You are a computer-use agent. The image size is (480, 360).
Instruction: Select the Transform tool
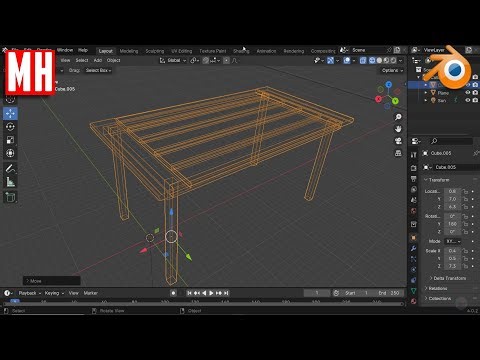[x=10, y=153]
